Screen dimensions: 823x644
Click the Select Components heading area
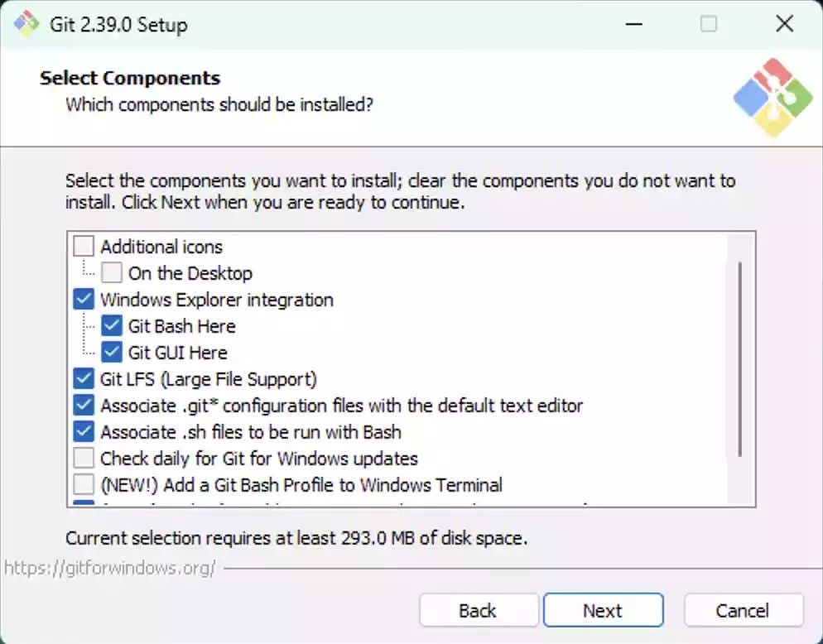[129, 77]
